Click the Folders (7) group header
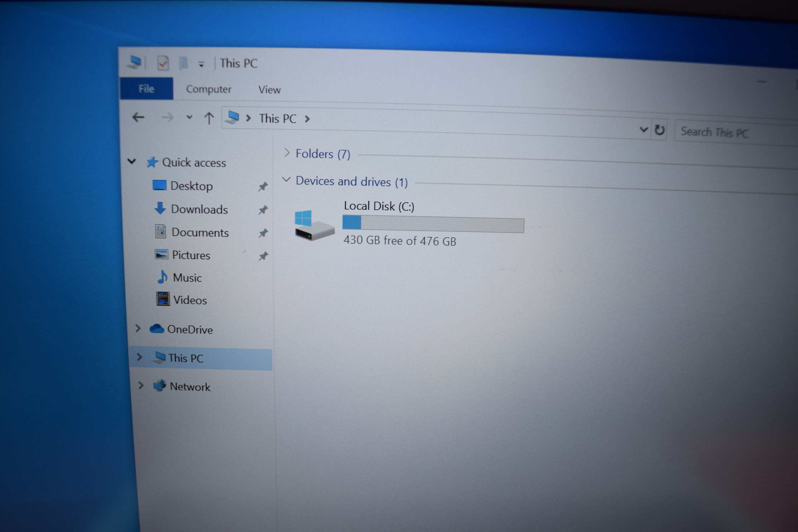798x532 pixels. (x=323, y=154)
